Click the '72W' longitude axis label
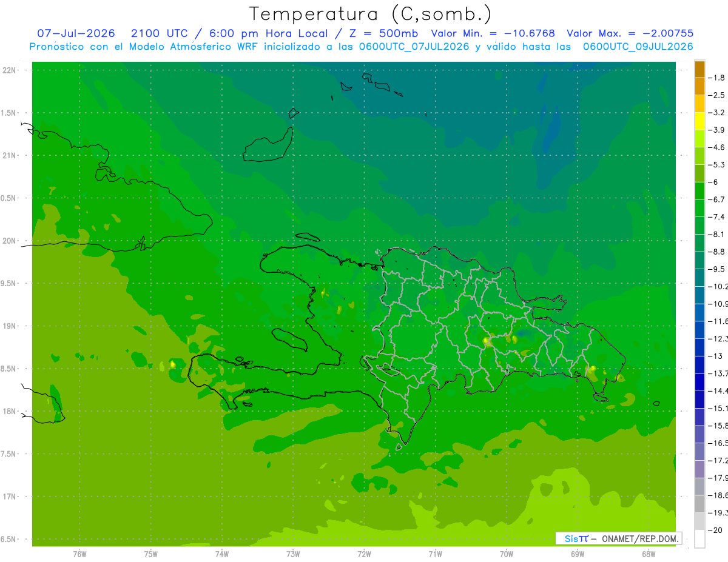Image resolution: width=728 pixels, height=562 pixels. tap(364, 554)
